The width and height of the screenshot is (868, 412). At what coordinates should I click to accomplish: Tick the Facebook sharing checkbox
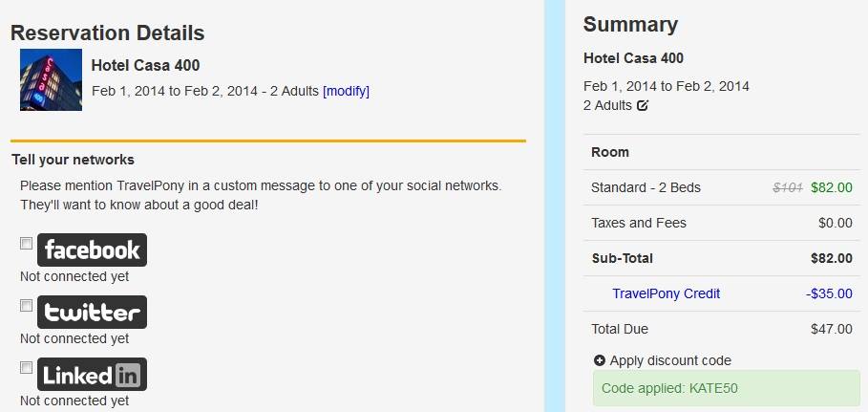(26, 244)
